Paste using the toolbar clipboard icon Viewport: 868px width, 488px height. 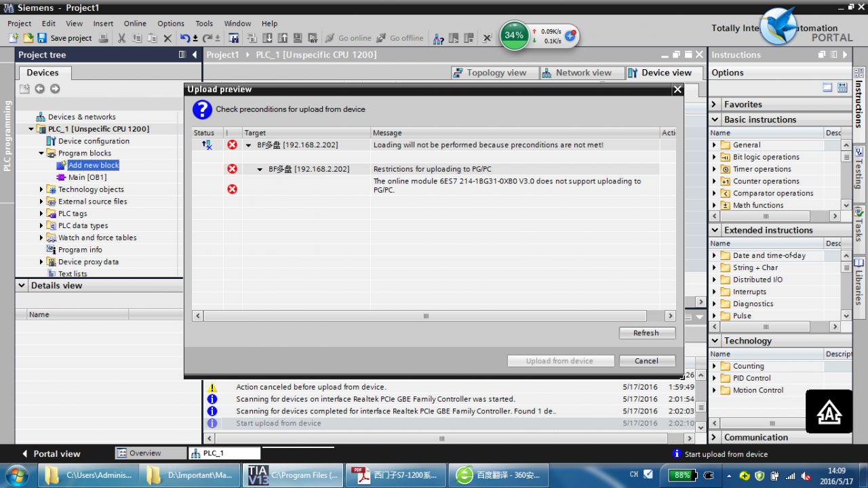click(153, 38)
